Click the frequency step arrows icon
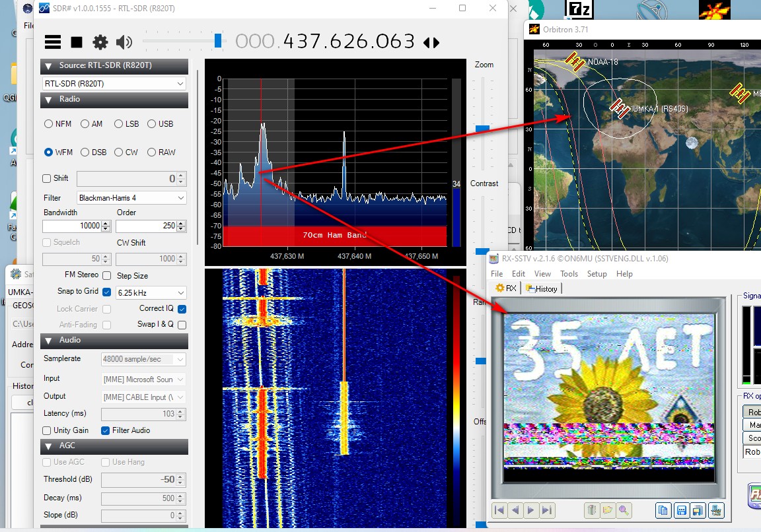The height and width of the screenshot is (532, 761). point(431,42)
